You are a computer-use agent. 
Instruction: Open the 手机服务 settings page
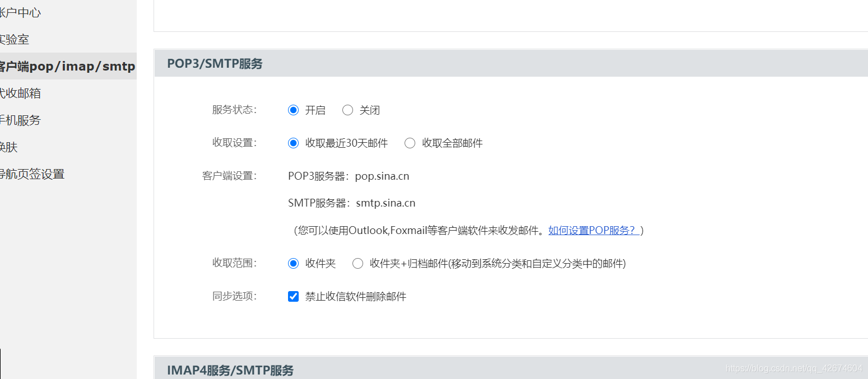click(20, 119)
